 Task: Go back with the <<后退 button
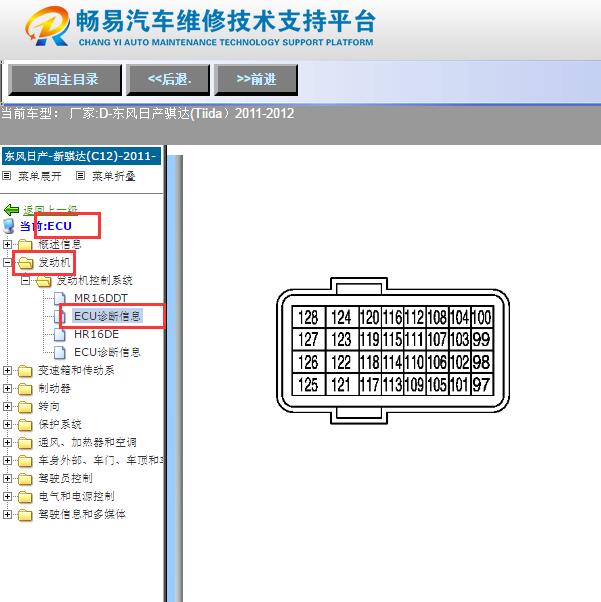(x=168, y=80)
